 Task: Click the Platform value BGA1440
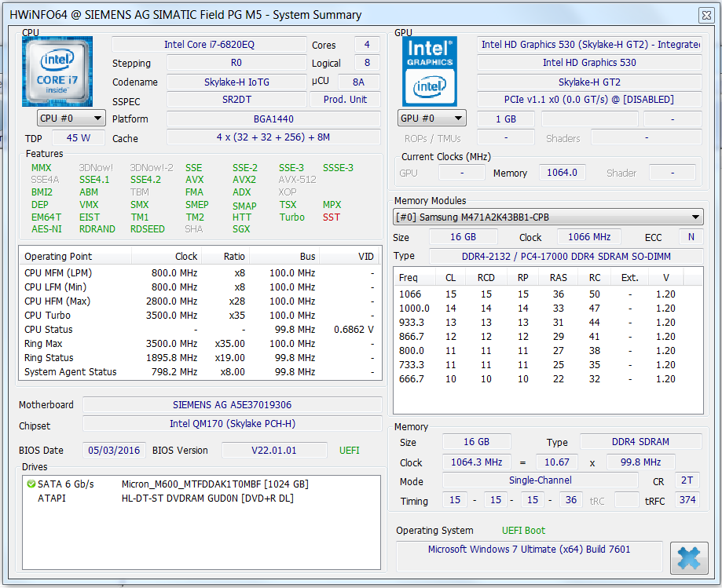click(x=273, y=119)
